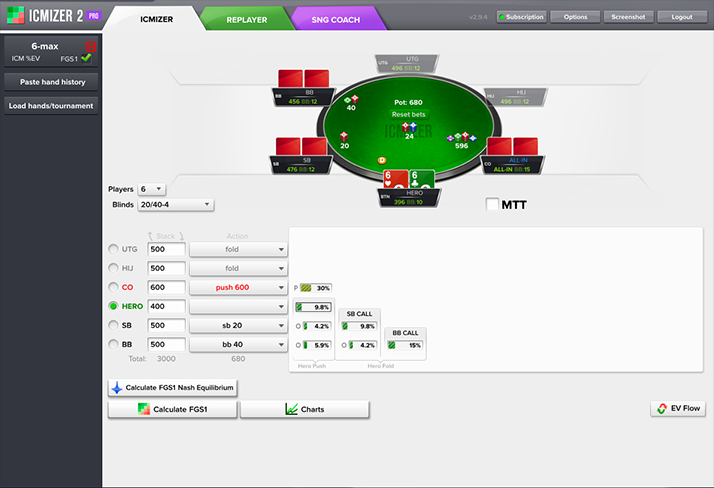Click the UTG stack input field
Screen dimensions: 714x488
(x=166, y=249)
